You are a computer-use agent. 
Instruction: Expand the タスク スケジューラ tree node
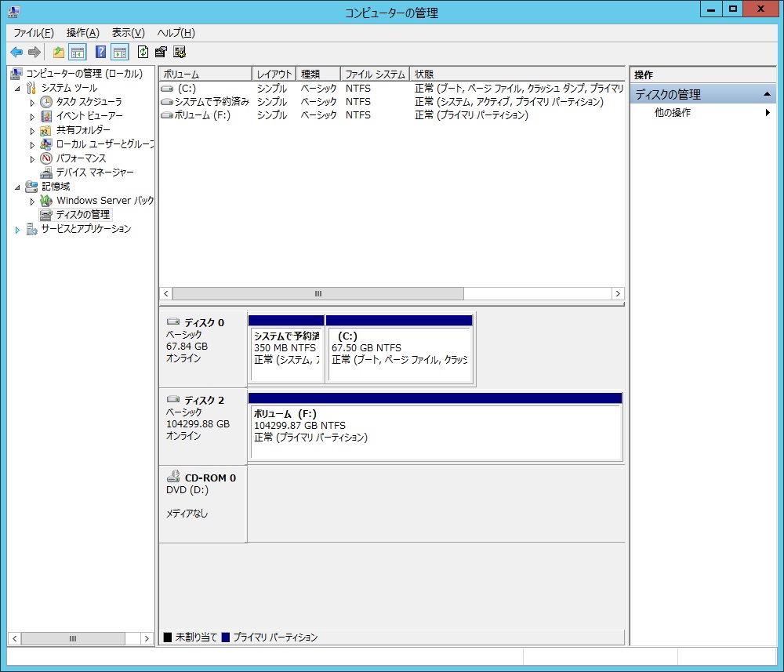click(x=32, y=103)
